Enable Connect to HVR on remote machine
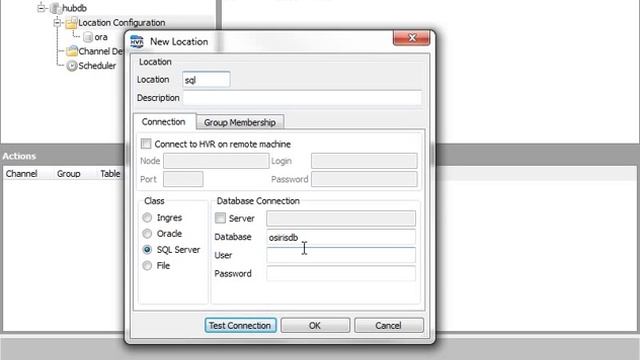Screen dimensions: 640x360 (146, 144)
